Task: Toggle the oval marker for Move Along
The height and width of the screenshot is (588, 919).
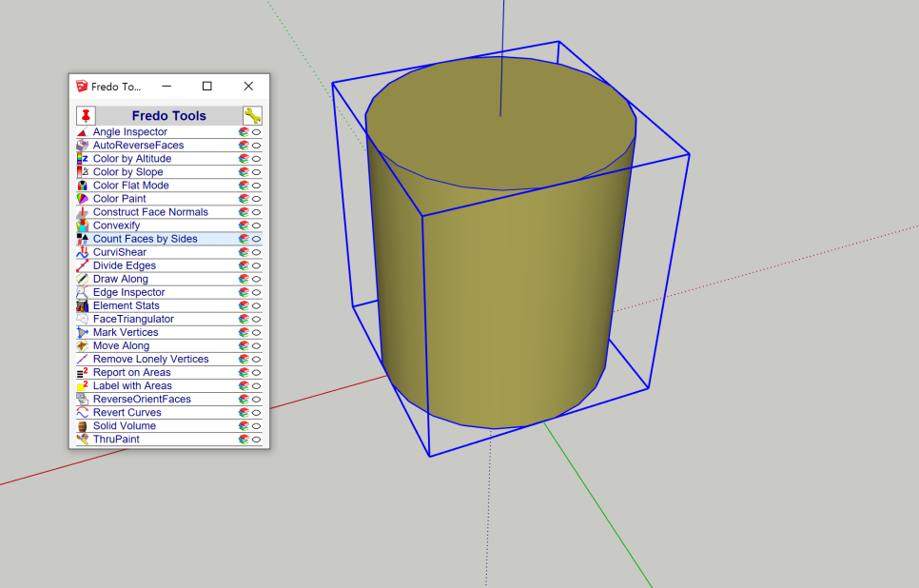Action: [x=257, y=346]
